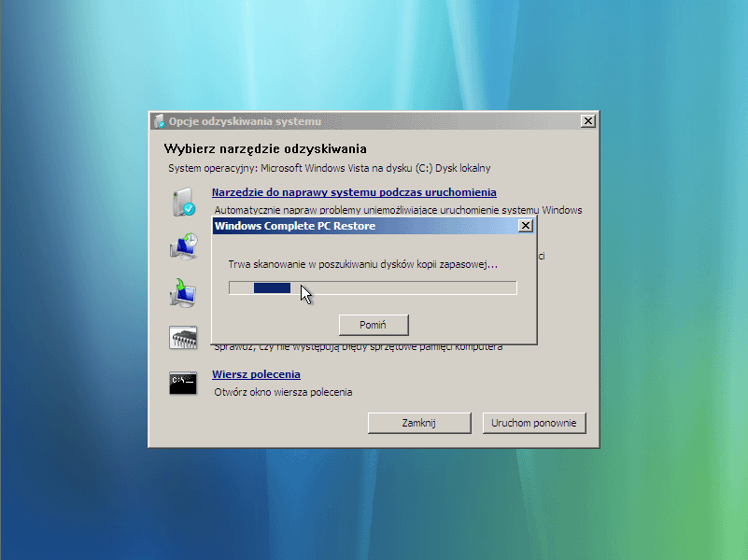The image size is (748, 560).
Task: Click the Pomiń button
Action: pyautogui.click(x=374, y=325)
